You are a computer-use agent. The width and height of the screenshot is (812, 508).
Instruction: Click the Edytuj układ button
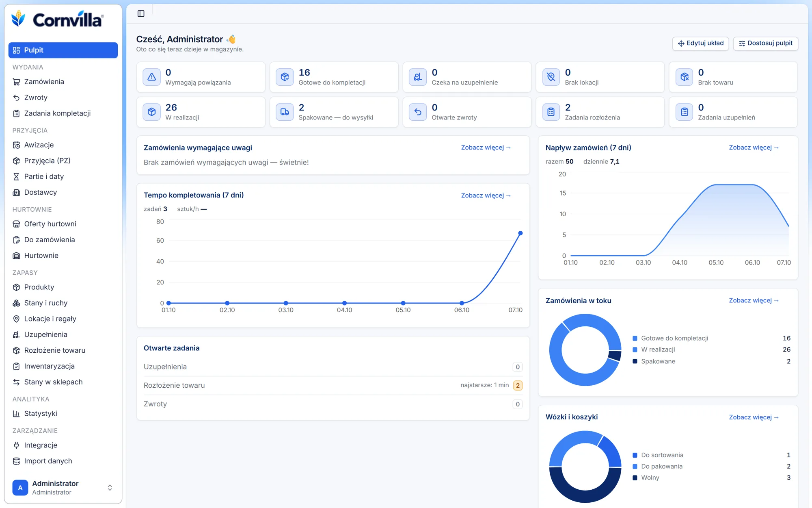pyautogui.click(x=700, y=43)
